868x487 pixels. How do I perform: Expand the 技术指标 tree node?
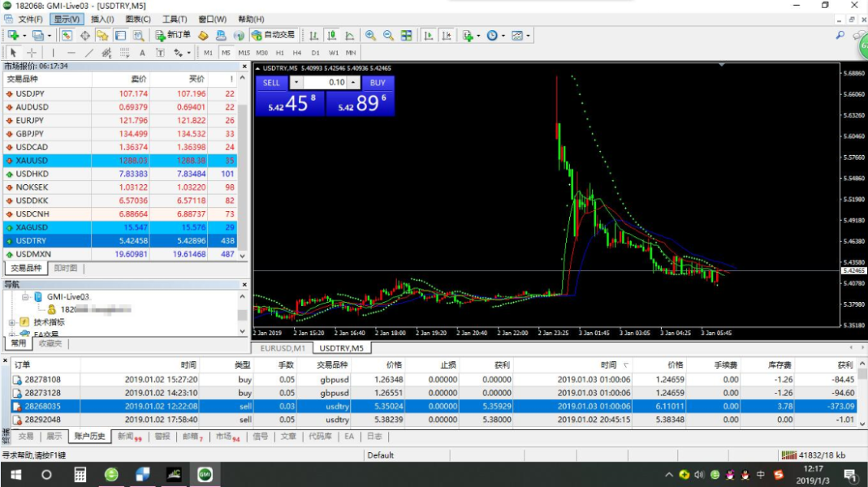pos(12,322)
